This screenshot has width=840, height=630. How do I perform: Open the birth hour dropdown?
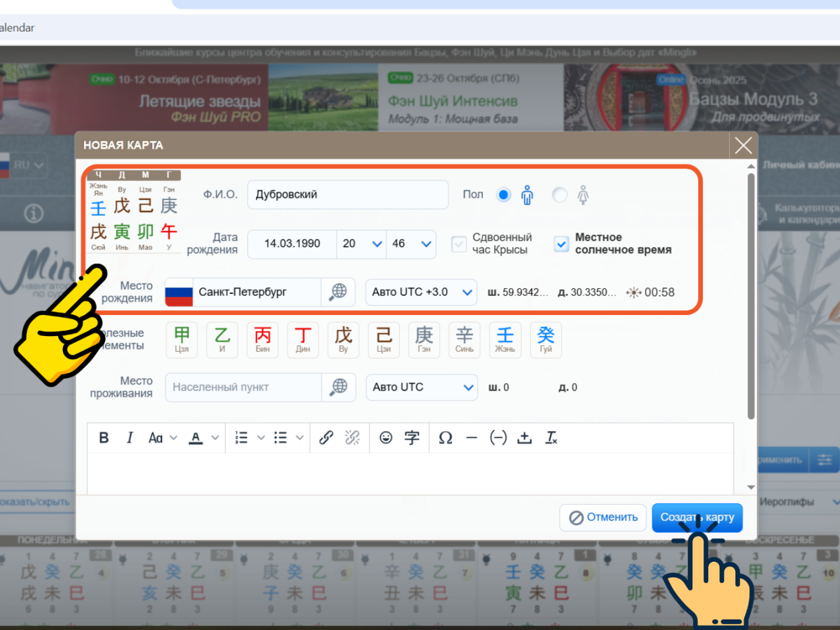361,244
